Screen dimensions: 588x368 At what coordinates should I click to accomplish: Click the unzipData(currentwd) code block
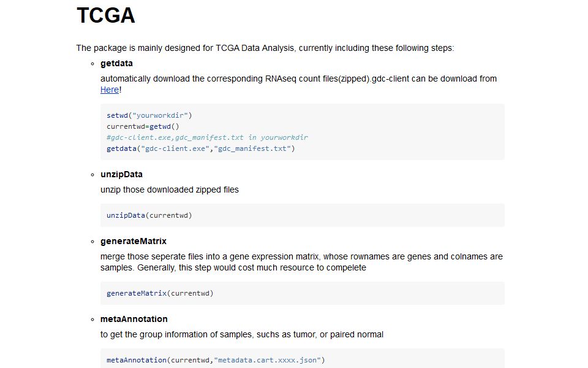(150, 215)
